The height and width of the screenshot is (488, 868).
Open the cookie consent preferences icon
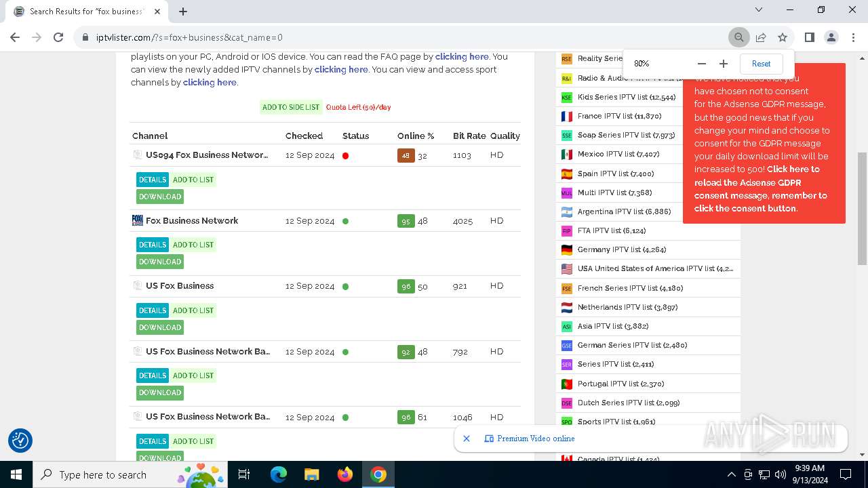pyautogui.click(x=20, y=441)
